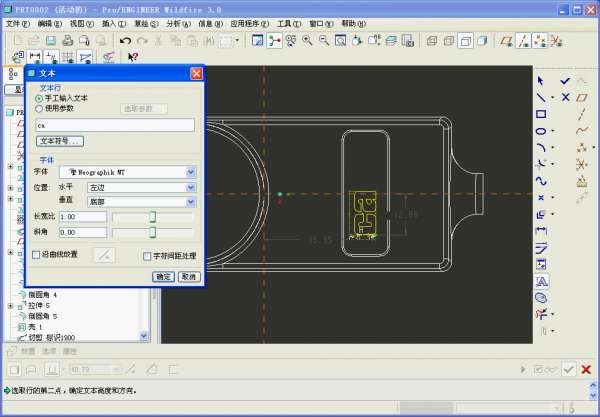Click the undo arrow in toolbar
Image resolution: width=600 pixels, height=417 pixels.
[125, 41]
